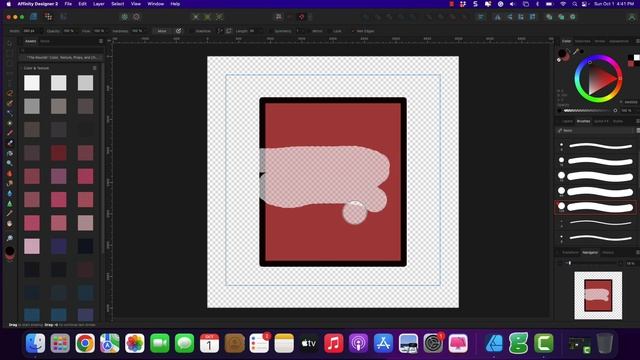Open the App Store from the Dock
The image size is (640, 360).
(x=383, y=343)
